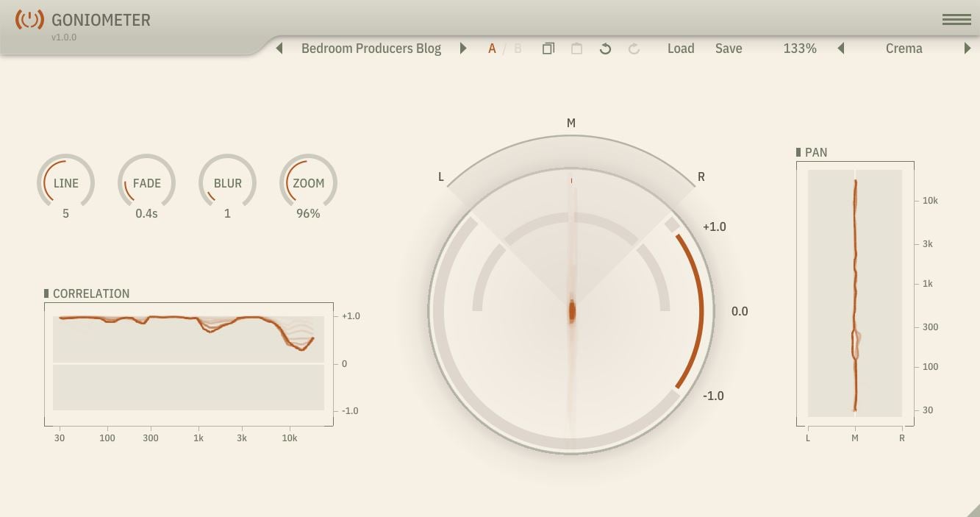Click the correlation meter arc
The height and width of the screenshot is (517, 980).
coord(691,311)
